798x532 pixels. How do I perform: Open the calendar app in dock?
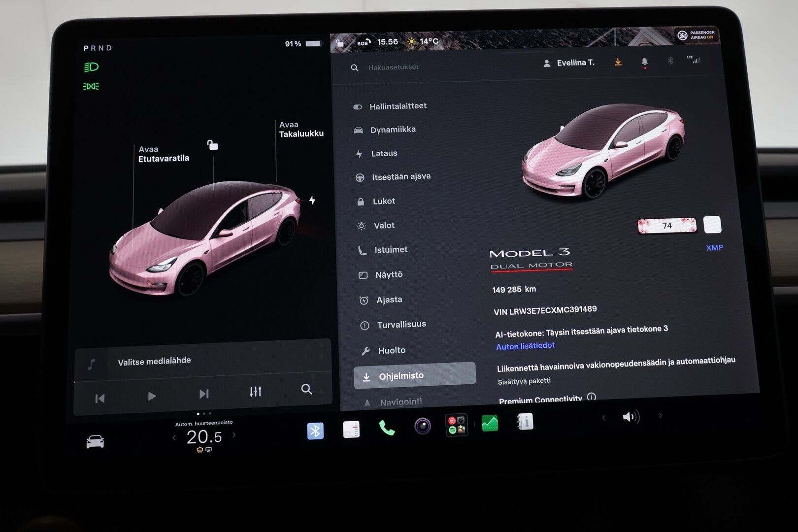pyautogui.click(x=351, y=430)
